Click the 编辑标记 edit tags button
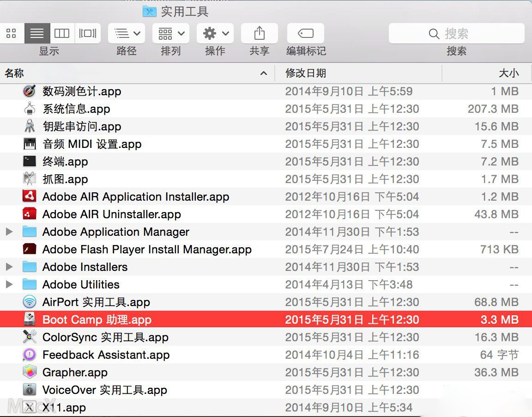This screenshot has height=417, width=532. [306, 33]
